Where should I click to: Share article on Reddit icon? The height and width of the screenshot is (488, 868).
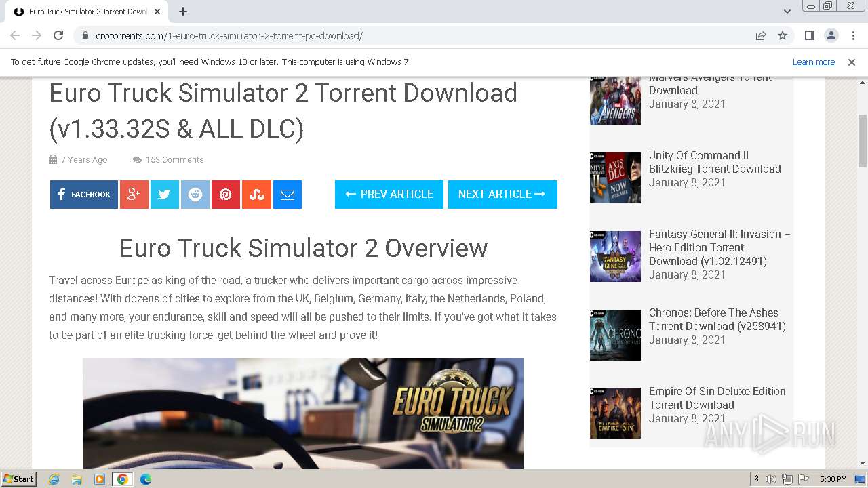(195, 195)
